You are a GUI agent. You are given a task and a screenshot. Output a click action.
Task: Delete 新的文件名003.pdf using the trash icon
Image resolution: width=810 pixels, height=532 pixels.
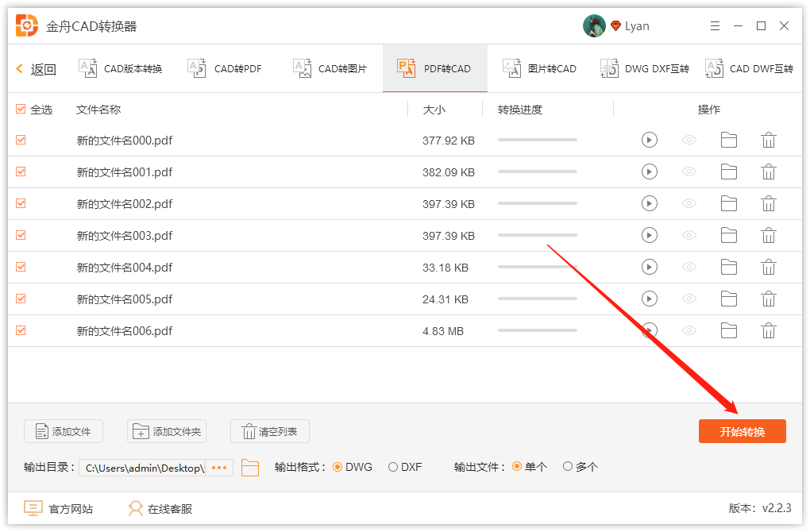tap(769, 235)
